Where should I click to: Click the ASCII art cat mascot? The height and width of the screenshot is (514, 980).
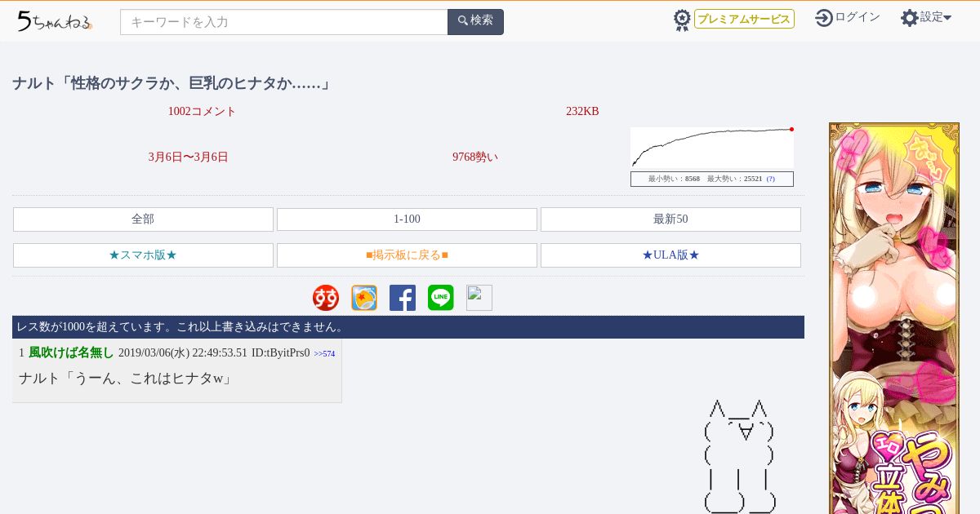point(740,456)
